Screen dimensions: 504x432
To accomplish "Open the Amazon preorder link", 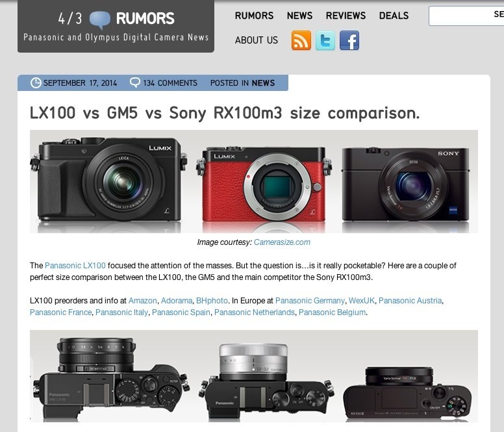I will tap(142, 301).
